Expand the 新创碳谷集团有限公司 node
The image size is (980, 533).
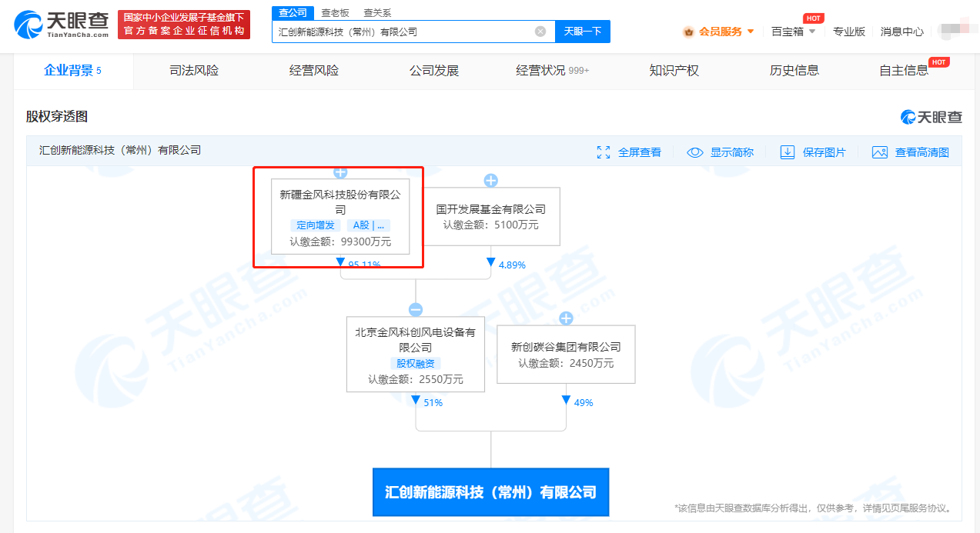[x=566, y=318]
